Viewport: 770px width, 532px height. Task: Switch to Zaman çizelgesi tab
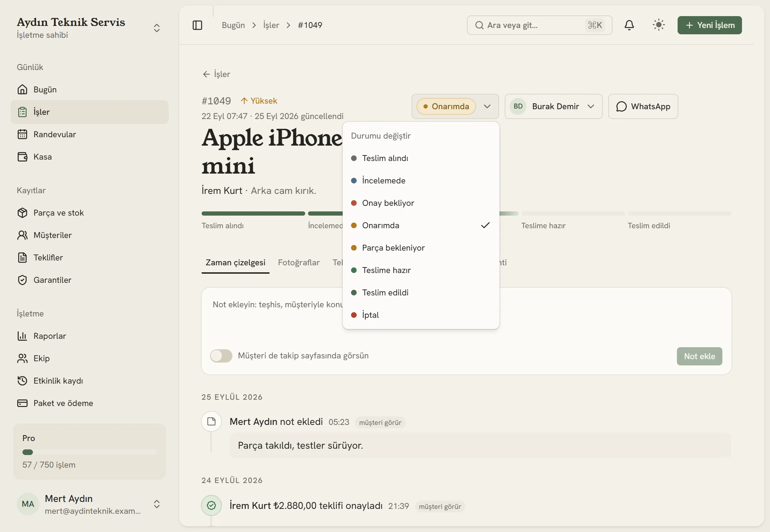[236, 262]
